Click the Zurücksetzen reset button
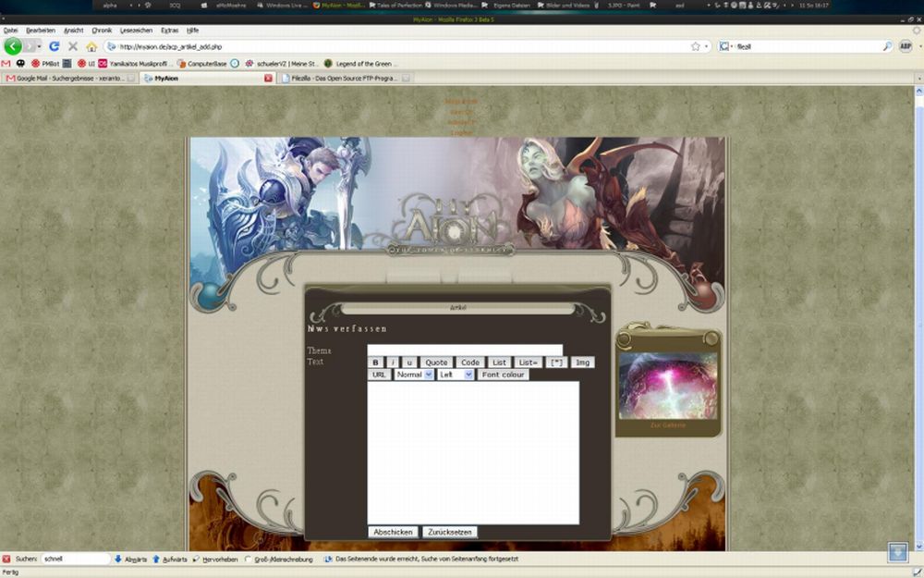The height and width of the screenshot is (578, 924). tap(450, 533)
